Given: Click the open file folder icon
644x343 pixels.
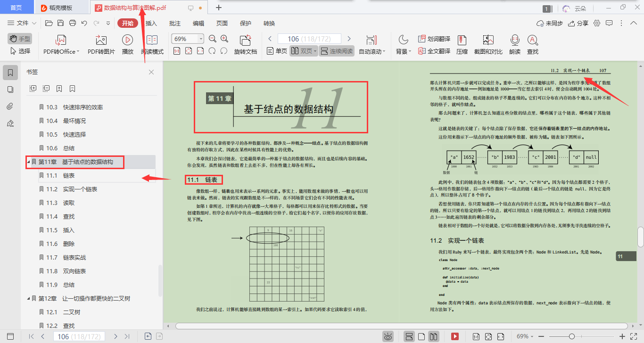Looking at the screenshot, I should tap(49, 23).
